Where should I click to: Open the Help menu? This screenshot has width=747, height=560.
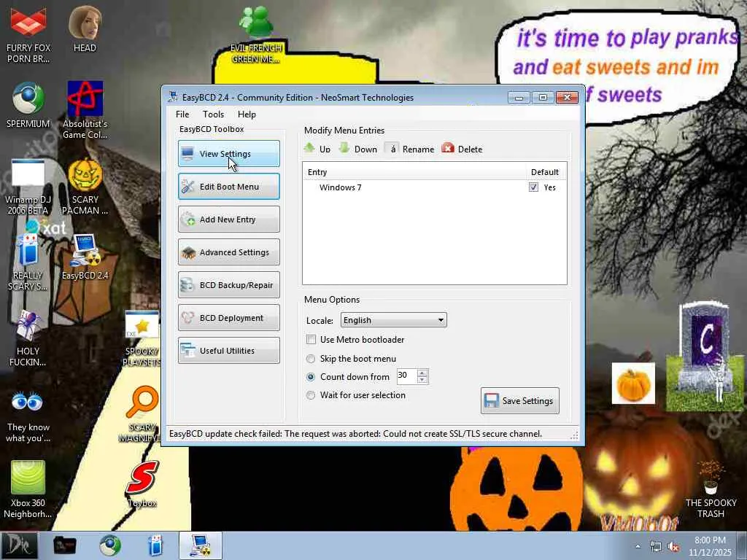[x=247, y=114]
